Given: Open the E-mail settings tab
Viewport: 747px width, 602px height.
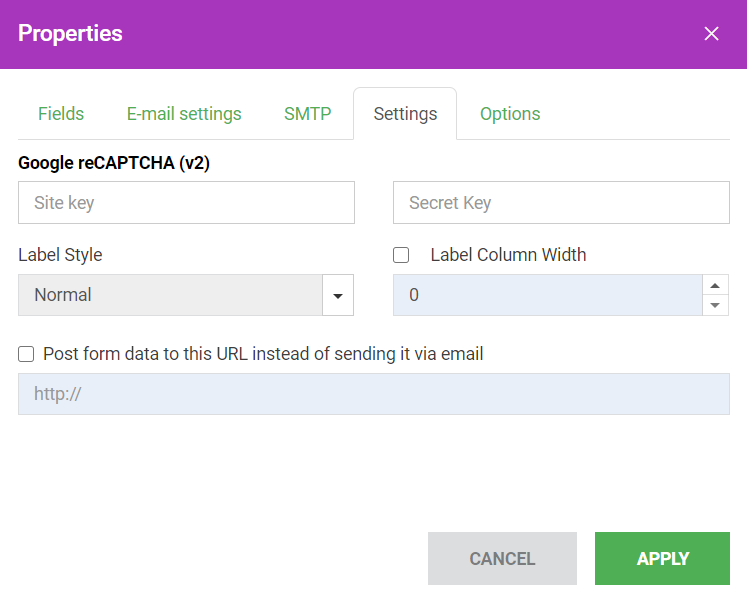Looking at the screenshot, I should (184, 114).
